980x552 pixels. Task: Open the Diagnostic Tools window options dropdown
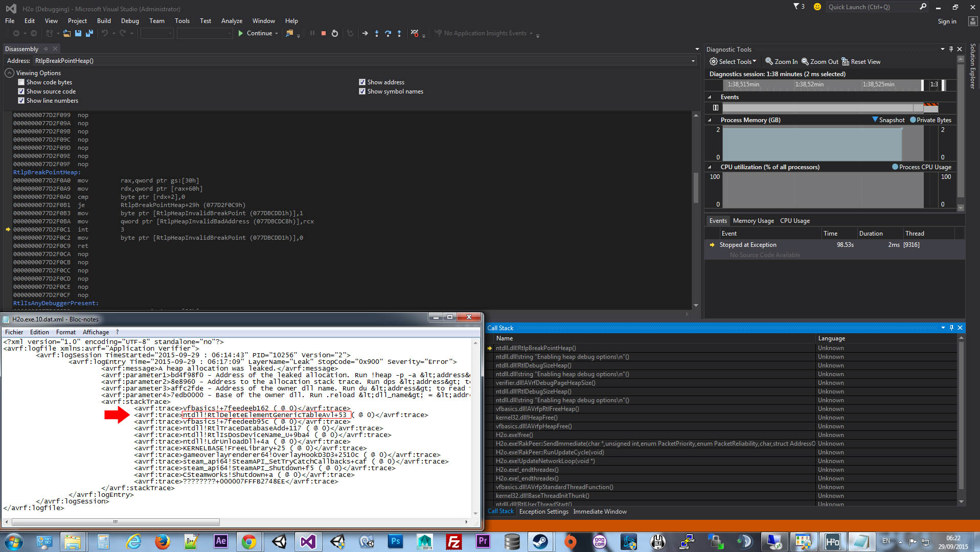[943, 49]
